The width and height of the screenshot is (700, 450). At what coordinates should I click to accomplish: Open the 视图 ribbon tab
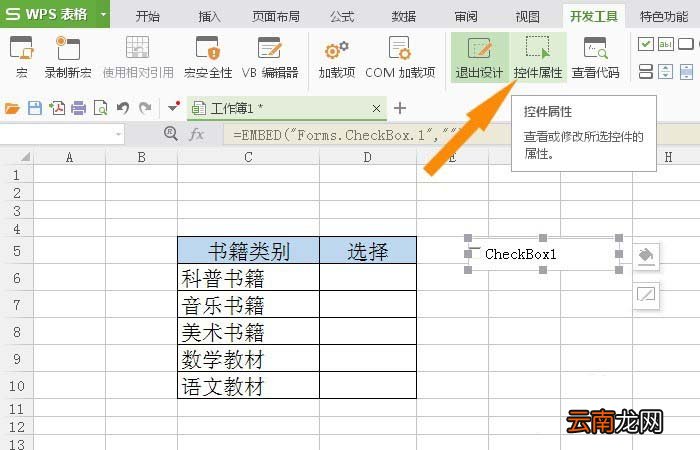click(x=528, y=17)
